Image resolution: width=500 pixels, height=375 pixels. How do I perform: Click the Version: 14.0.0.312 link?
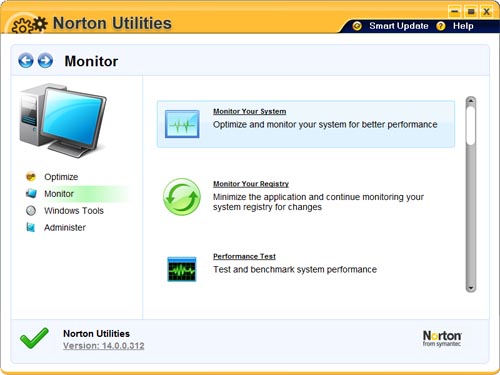click(104, 346)
